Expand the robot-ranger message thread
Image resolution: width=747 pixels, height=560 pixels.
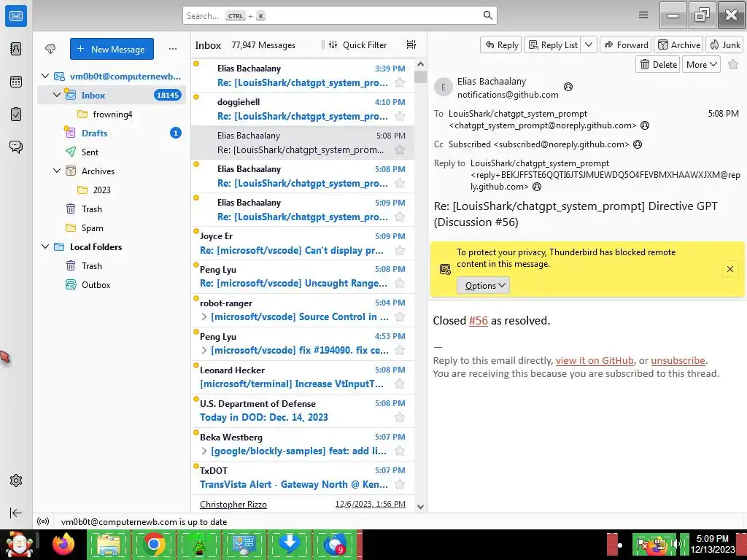[x=204, y=316]
